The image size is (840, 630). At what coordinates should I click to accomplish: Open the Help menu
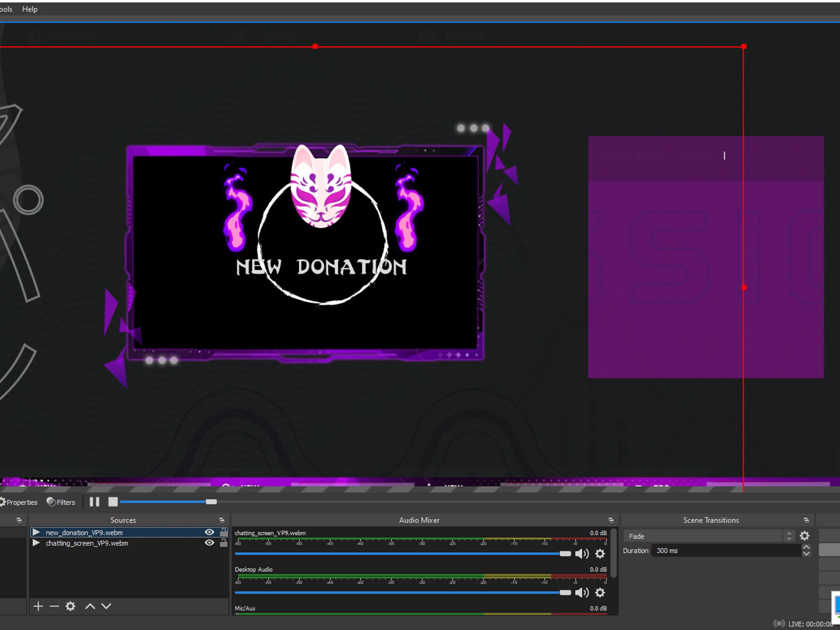[29, 9]
